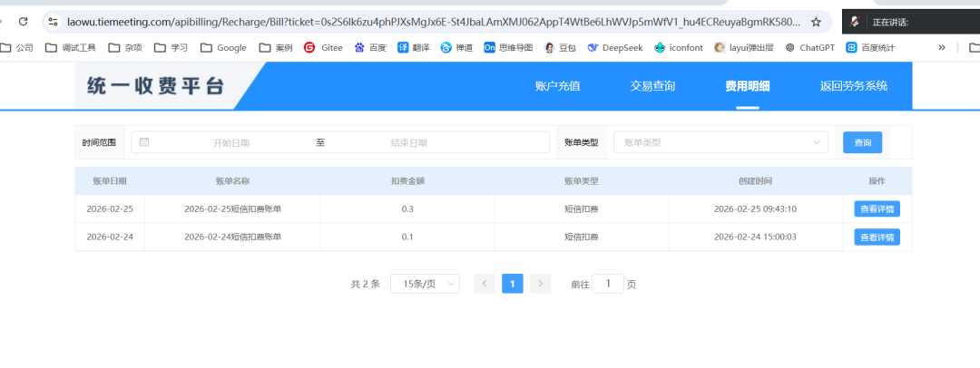Click the 查询 button

coord(862,142)
